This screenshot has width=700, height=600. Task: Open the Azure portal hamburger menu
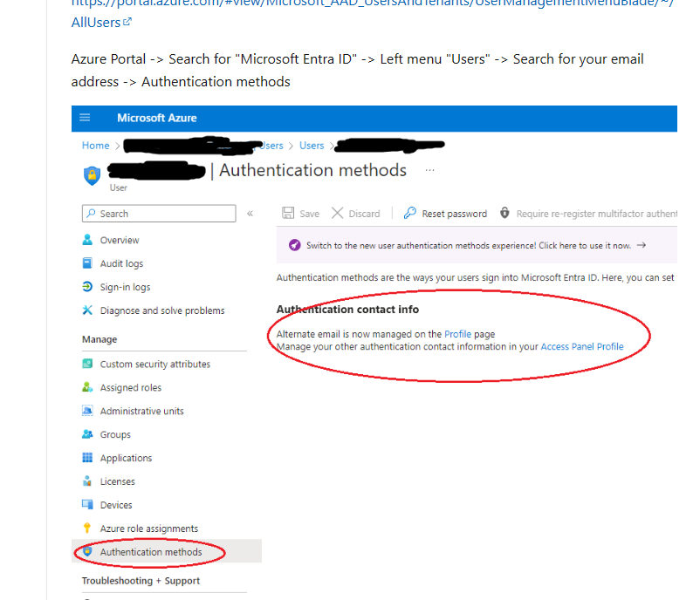pos(85,118)
